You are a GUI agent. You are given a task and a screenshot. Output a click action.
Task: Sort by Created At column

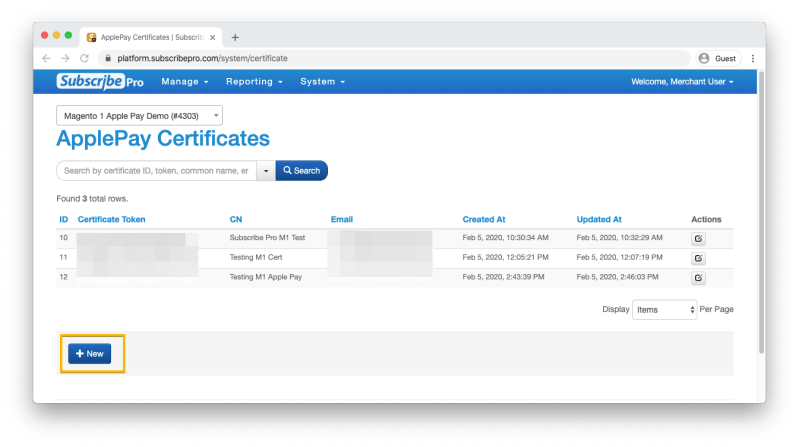pos(484,219)
